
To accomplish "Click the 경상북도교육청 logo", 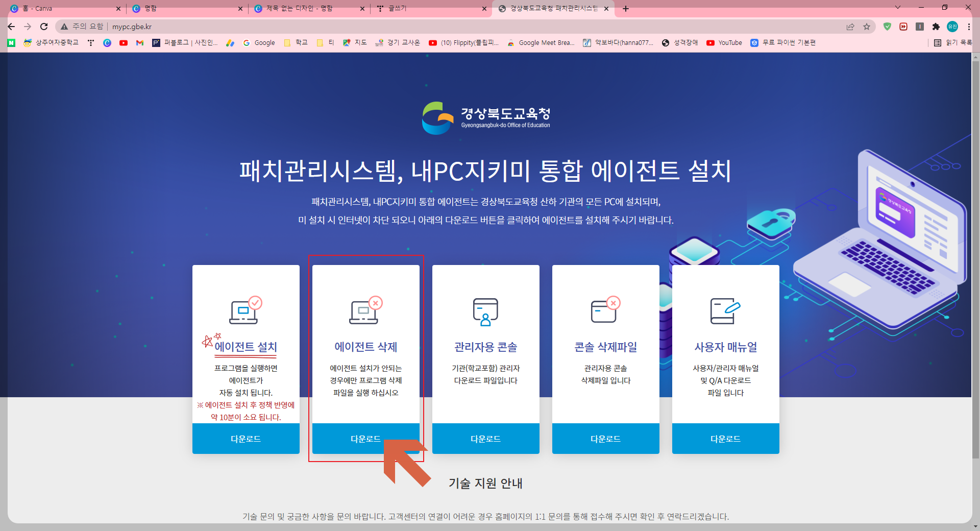I will 486,118.
